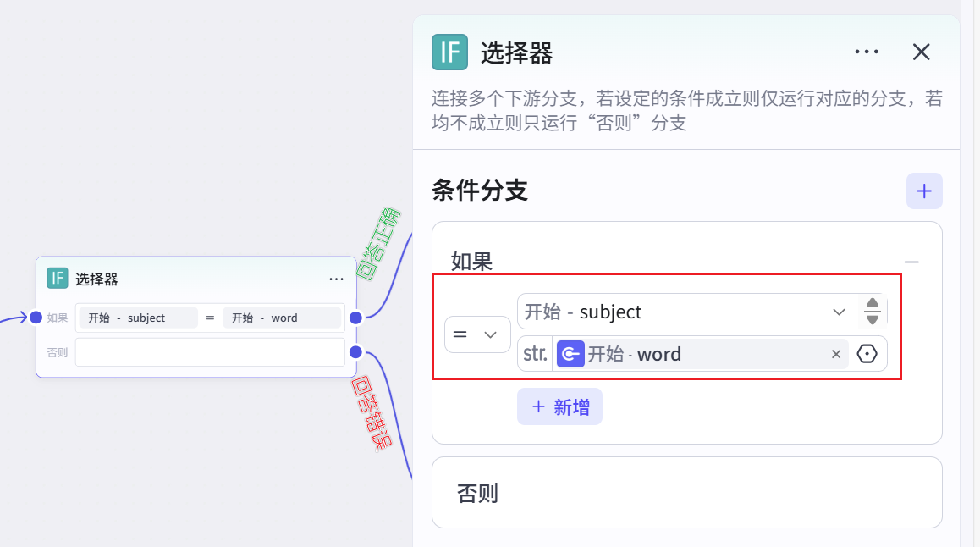Viewport: 980px width, 547px height.
Task: Expand the 开始 - subject variable dropdown
Action: click(x=839, y=312)
